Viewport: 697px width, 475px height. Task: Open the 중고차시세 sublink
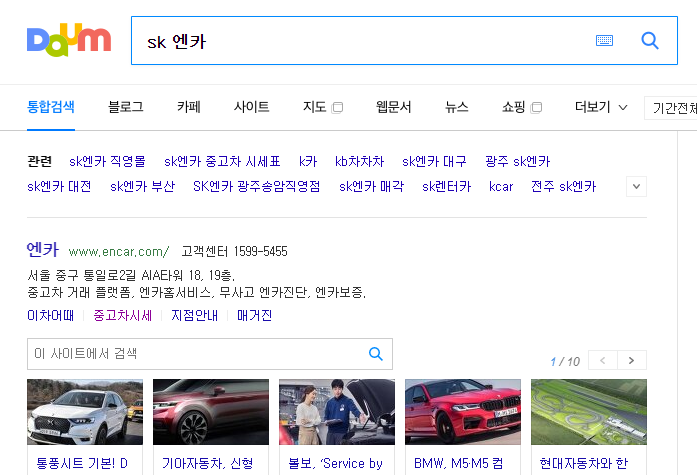click(x=123, y=315)
